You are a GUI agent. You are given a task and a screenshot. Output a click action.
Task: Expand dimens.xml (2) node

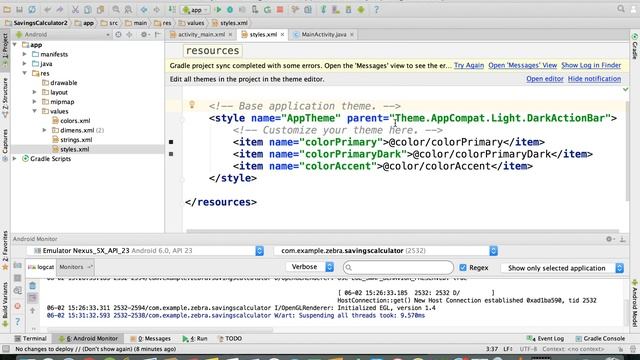44,130
